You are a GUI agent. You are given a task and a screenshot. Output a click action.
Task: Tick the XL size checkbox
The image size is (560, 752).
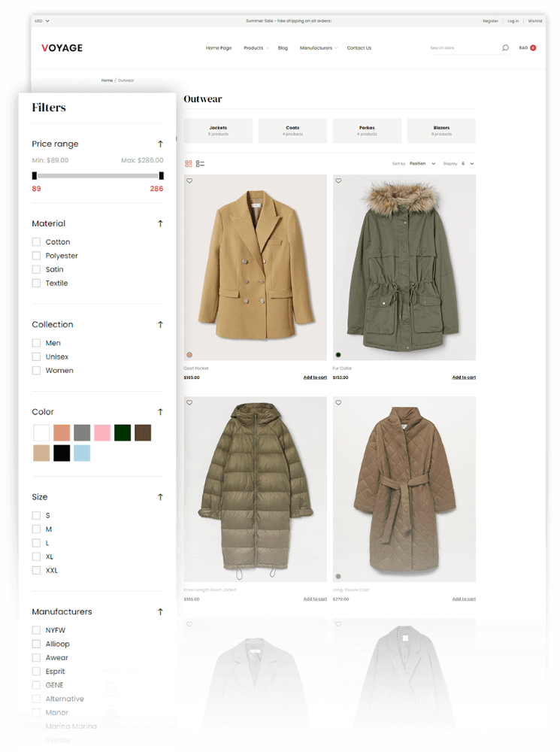coord(36,556)
